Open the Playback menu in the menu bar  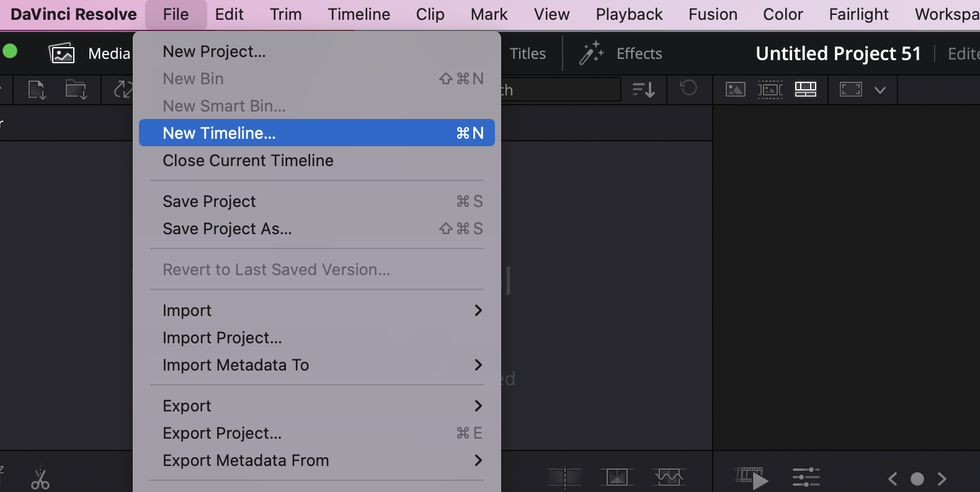coord(629,14)
